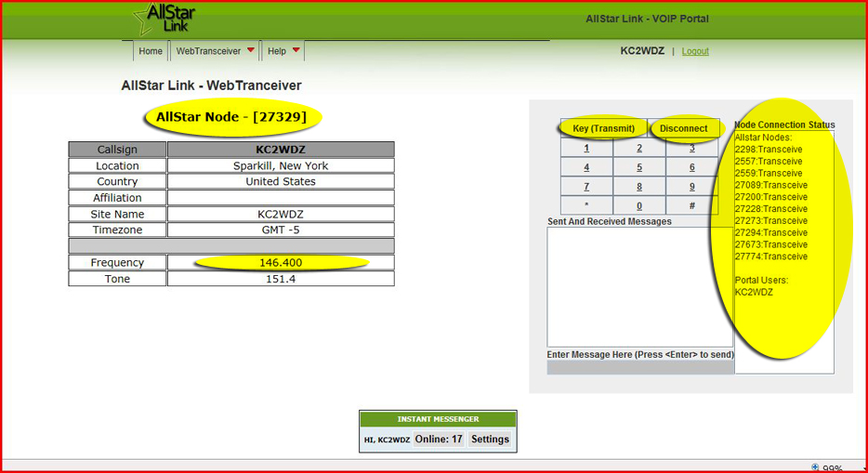This screenshot has width=868, height=473.
Task: Click the Logout link
Action: [695, 51]
